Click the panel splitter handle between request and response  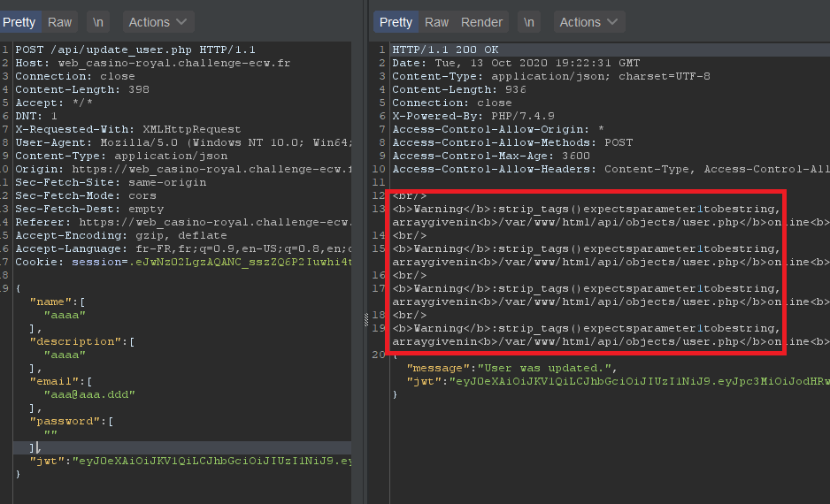[365, 320]
